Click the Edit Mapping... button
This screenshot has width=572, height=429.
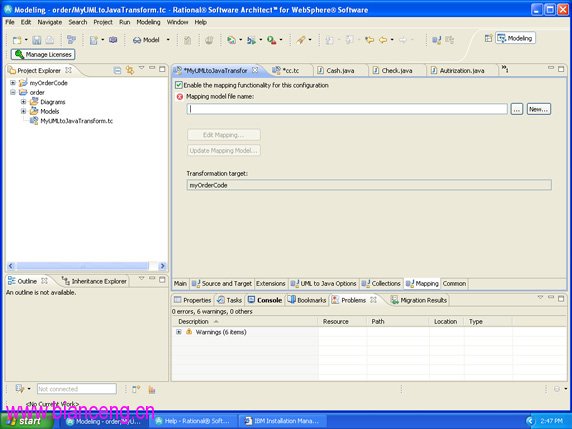tap(224, 135)
